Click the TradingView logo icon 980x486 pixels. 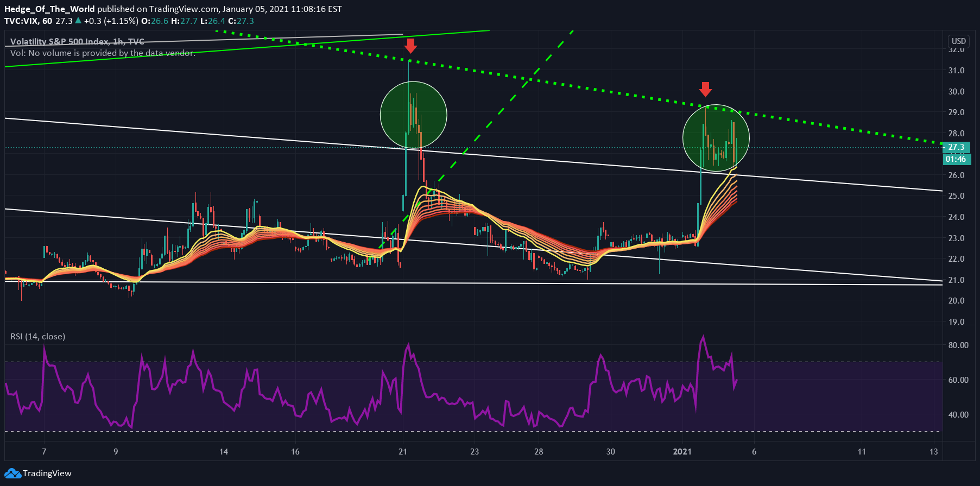click(12, 474)
